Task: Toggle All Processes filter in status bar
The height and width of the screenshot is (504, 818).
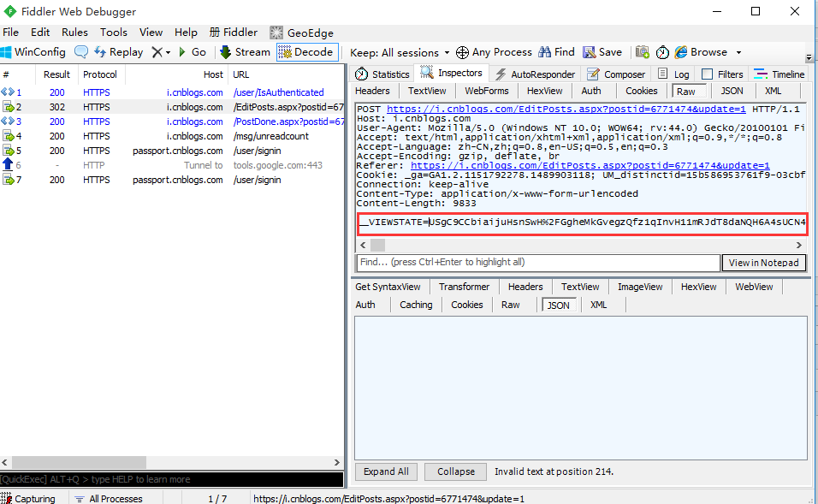Action: point(110,497)
